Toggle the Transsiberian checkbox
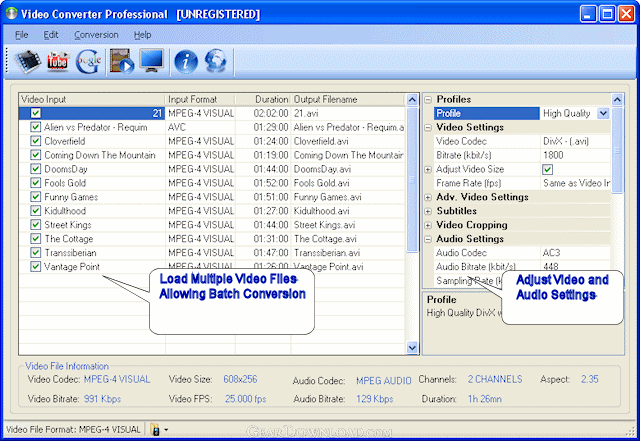Viewport: 640px width, 441px height. pos(36,252)
